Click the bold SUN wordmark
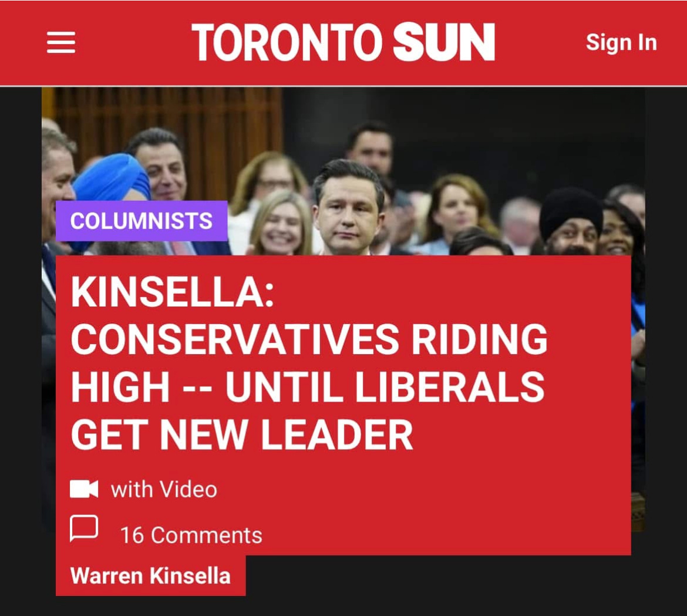687x616 pixels. pyautogui.click(x=444, y=42)
